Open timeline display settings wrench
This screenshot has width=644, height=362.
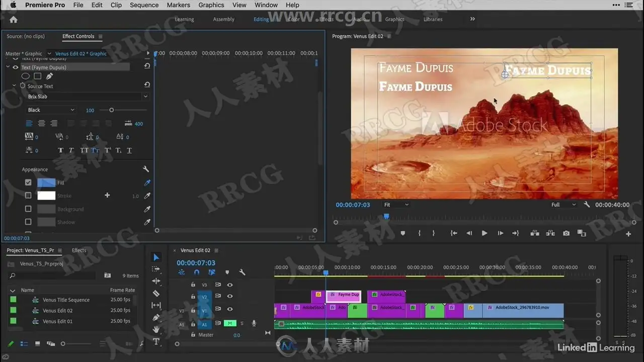point(242,273)
